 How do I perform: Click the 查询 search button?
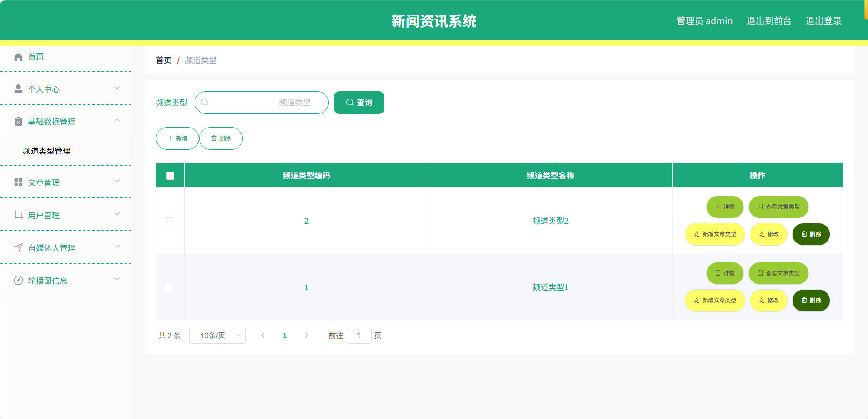click(x=359, y=103)
